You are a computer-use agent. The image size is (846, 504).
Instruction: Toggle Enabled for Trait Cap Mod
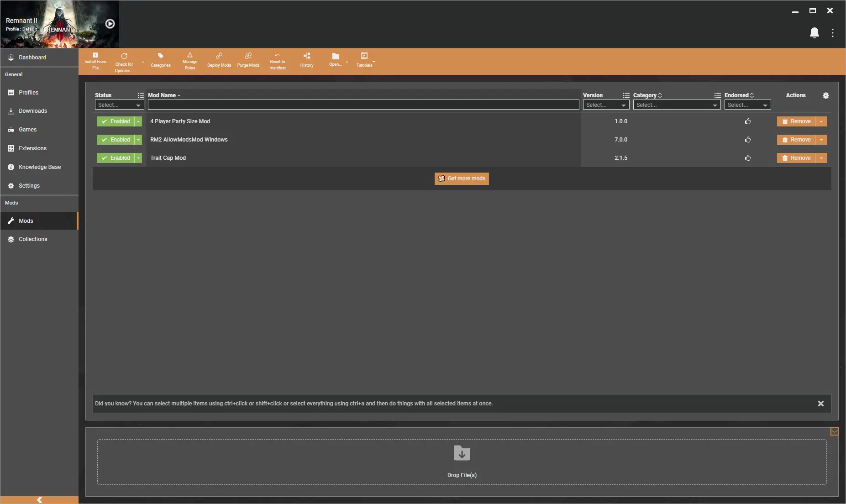tap(116, 158)
